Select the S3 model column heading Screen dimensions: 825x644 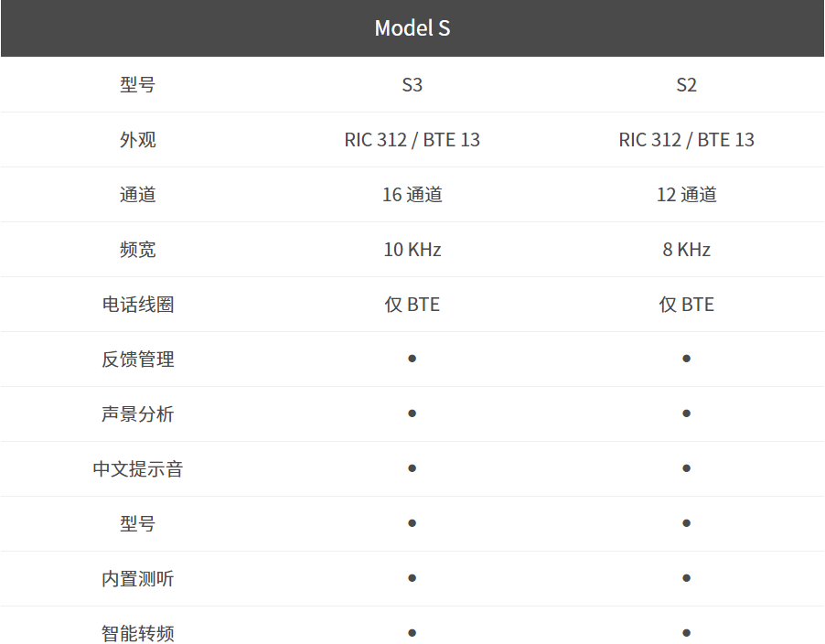pyautogui.click(x=412, y=85)
